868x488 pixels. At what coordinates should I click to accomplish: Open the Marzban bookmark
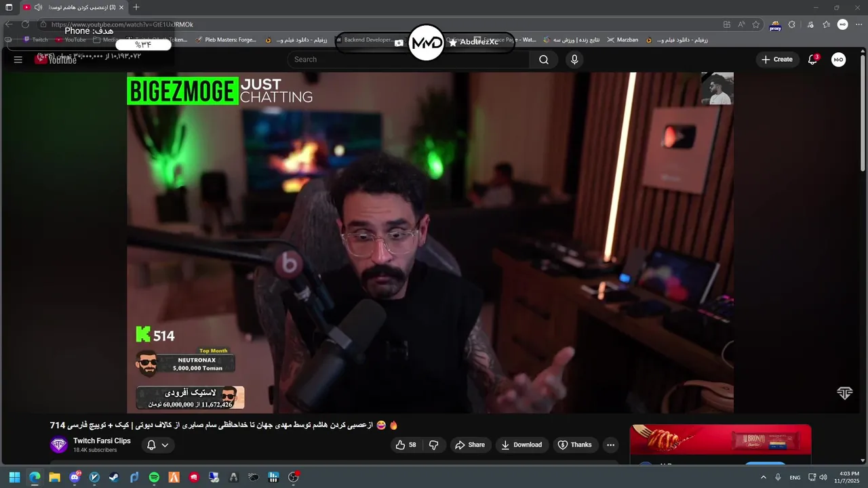623,40
